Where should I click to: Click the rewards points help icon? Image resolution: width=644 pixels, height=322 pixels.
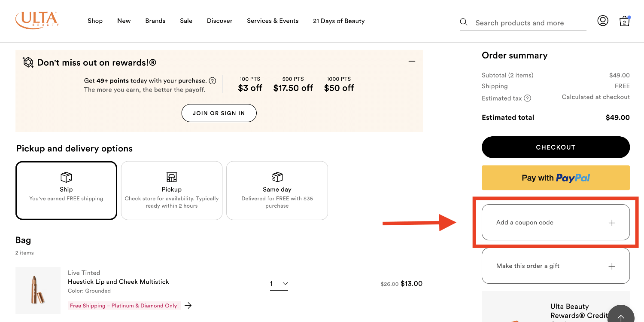[x=213, y=81]
